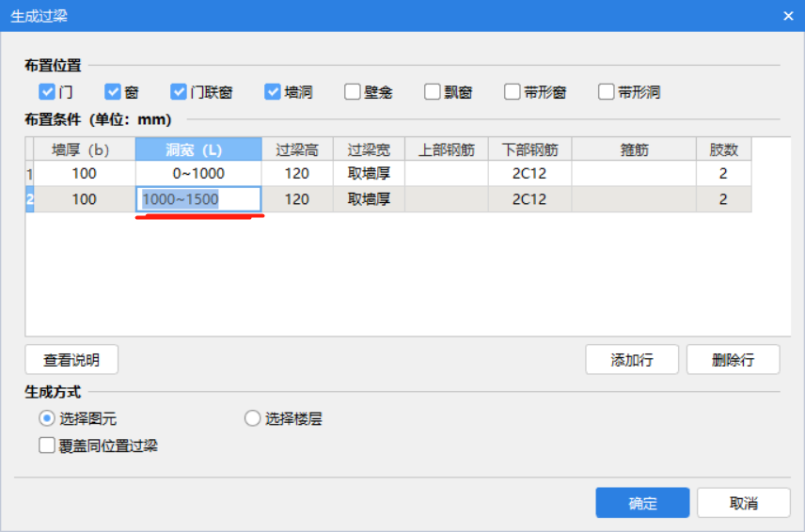The width and height of the screenshot is (805, 532).
Task: Select row 2 过梁高 120 cell
Action: (297, 199)
